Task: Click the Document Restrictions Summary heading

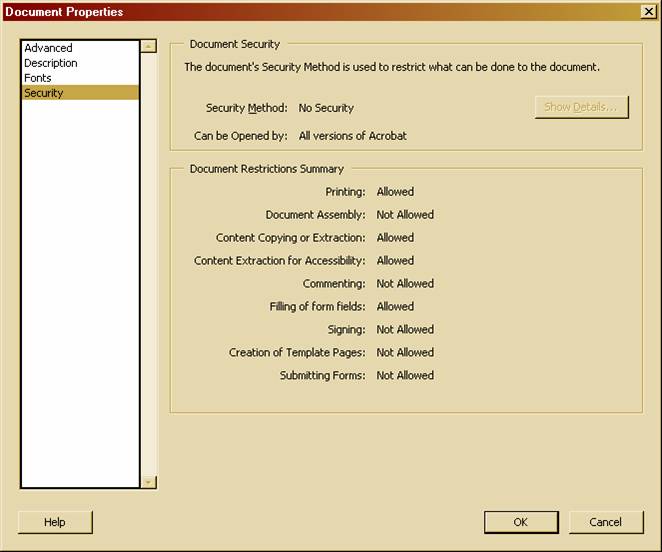Action: click(x=266, y=169)
